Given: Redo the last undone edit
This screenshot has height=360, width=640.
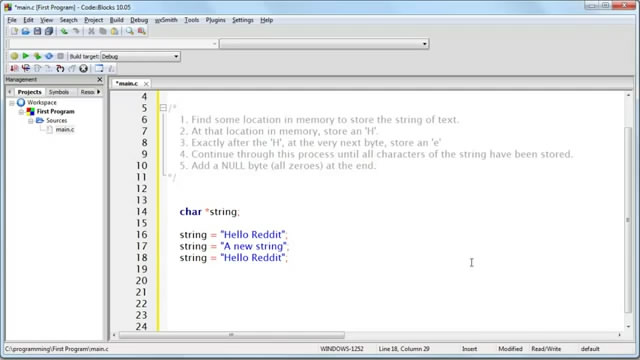Looking at the screenshot, I should coord(76,31).
